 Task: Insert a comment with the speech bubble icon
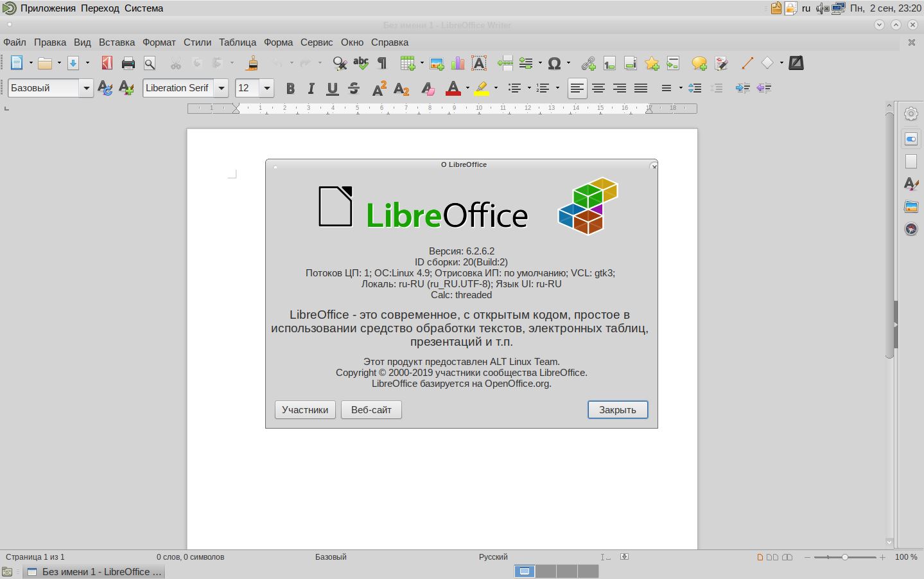tap(699, 63)
